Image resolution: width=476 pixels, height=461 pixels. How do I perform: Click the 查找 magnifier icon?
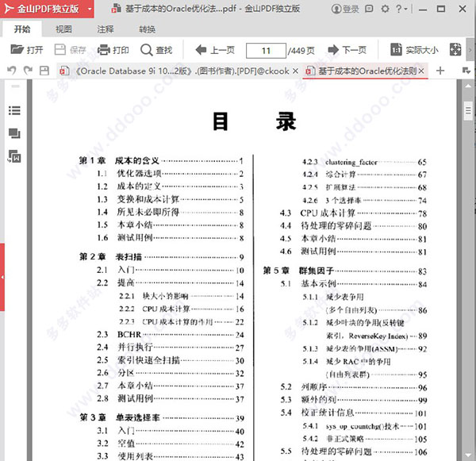pyautogui.click(x=146, y=50)
